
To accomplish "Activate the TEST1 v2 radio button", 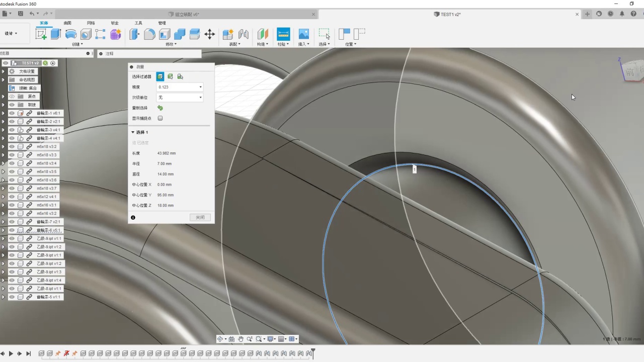I will [53, 63].
